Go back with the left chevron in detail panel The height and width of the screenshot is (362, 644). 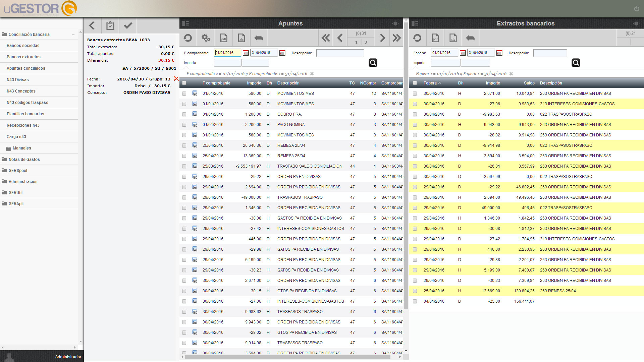[x=92, y=25]
